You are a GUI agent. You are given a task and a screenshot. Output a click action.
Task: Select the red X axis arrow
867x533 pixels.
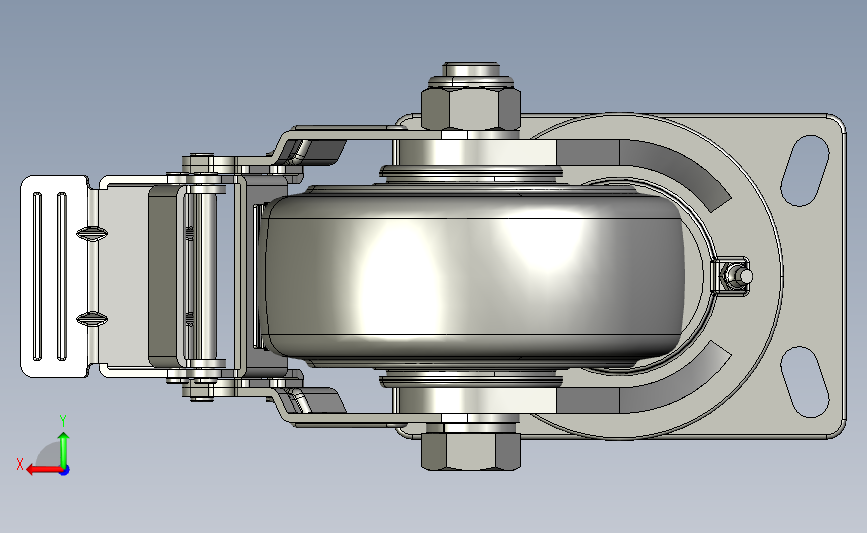(43, 470)
